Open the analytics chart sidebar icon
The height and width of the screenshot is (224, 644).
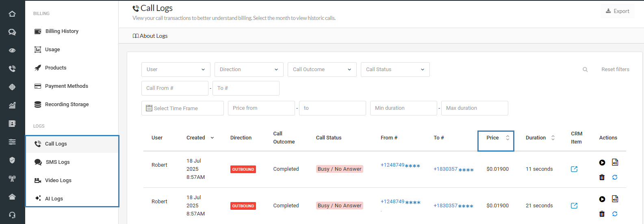(12, 105)
